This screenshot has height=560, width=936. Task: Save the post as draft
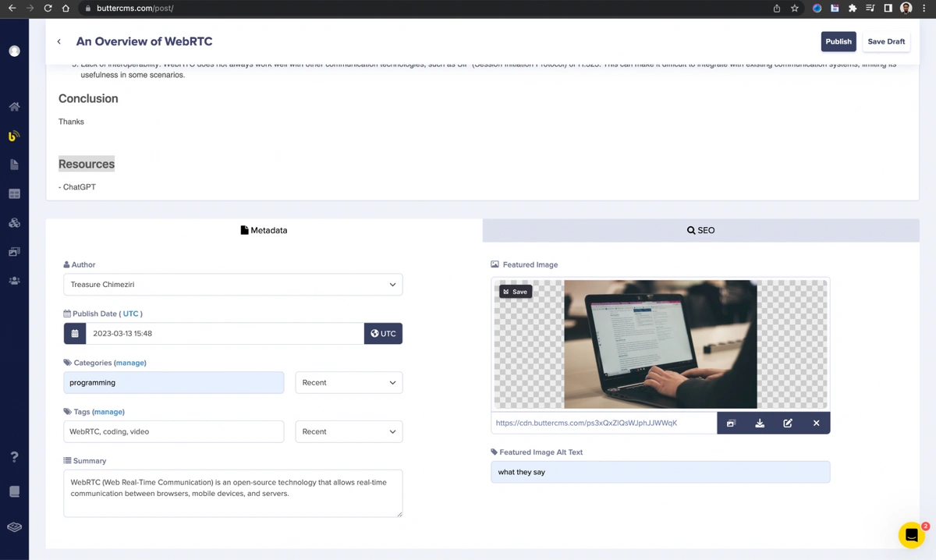tap(886, 41)
